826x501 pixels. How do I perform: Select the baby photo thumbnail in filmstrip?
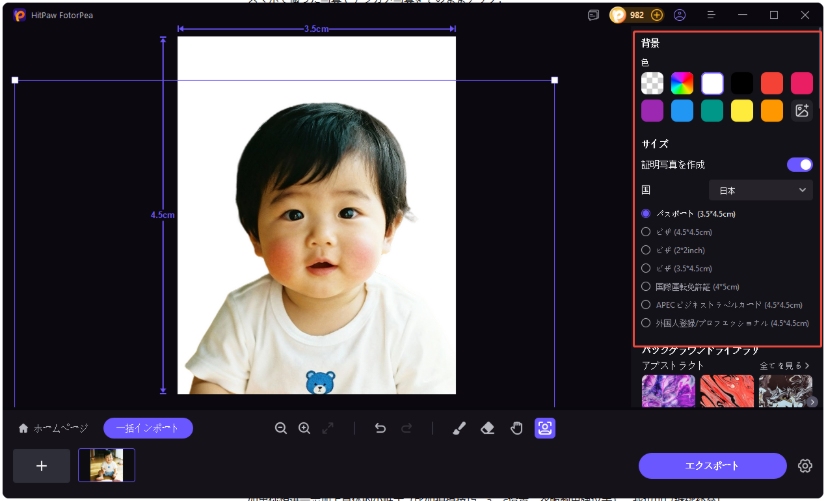[x=106, y=465]
